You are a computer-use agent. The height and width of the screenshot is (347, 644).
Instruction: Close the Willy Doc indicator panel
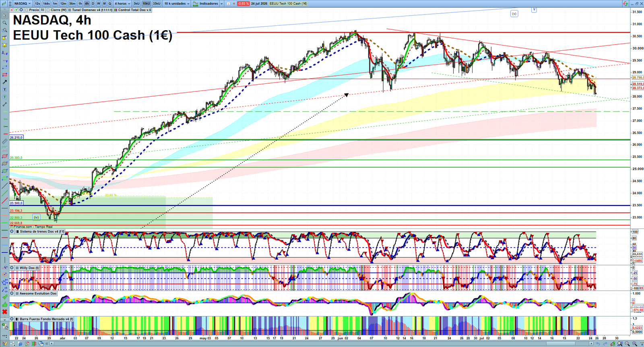[12, 268]
